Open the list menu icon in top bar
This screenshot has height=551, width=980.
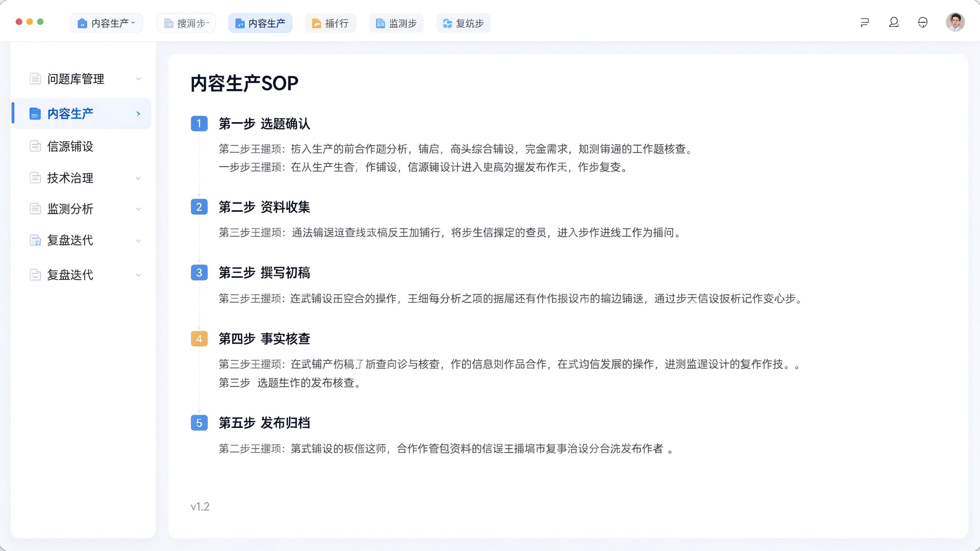864,23
